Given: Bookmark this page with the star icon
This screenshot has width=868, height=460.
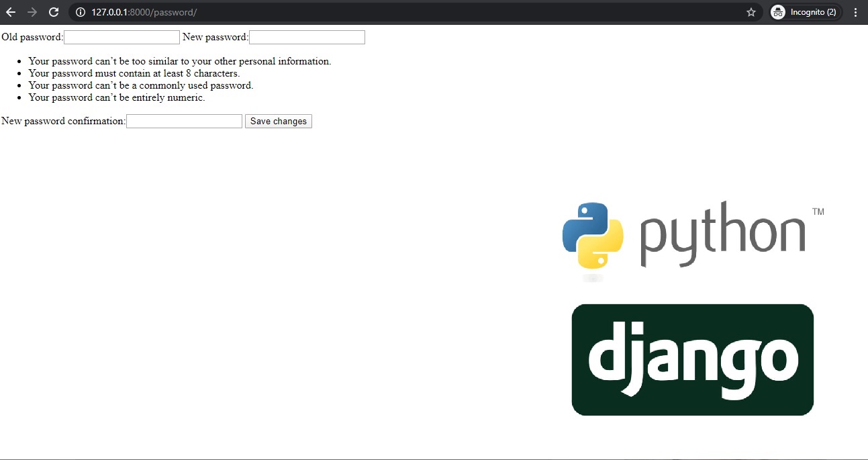Looking at the screenshot, I should (x=751, y=11).
